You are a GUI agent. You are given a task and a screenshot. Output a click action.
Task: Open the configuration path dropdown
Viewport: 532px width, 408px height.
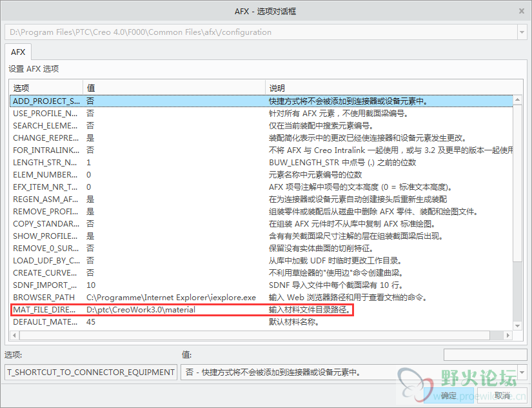[x=522, y=32]
